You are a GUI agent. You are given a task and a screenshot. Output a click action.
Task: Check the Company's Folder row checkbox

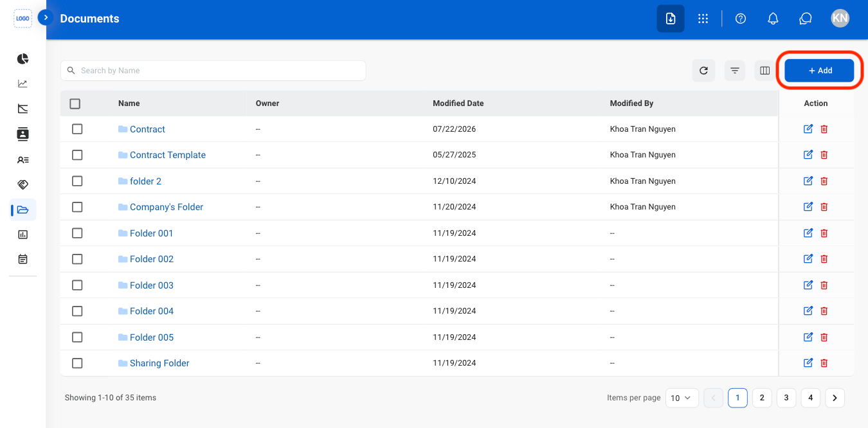pyautogui.click(x=77, y=207)
